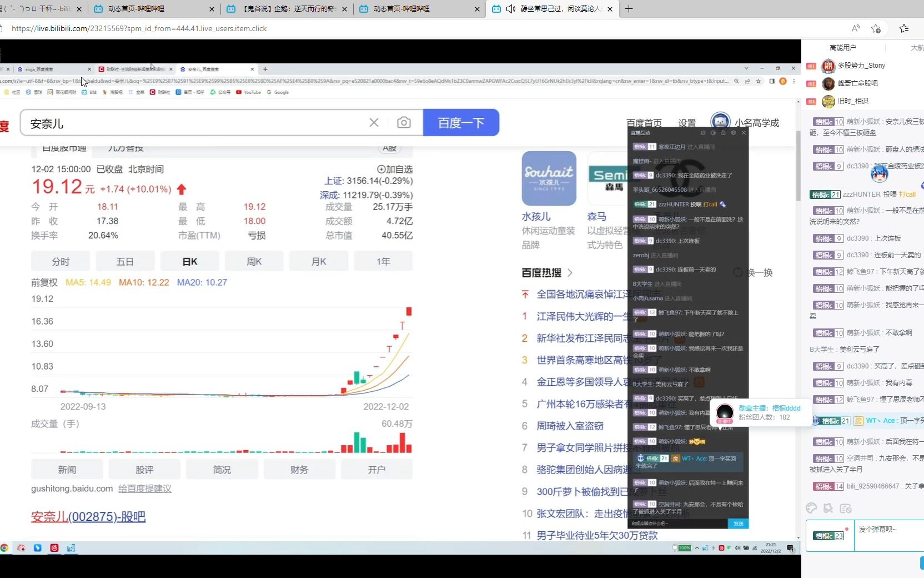Switch to 【鬼谷说】企鹅 browser tab
This screenshot has width=924, height=578.
[288, 9]
